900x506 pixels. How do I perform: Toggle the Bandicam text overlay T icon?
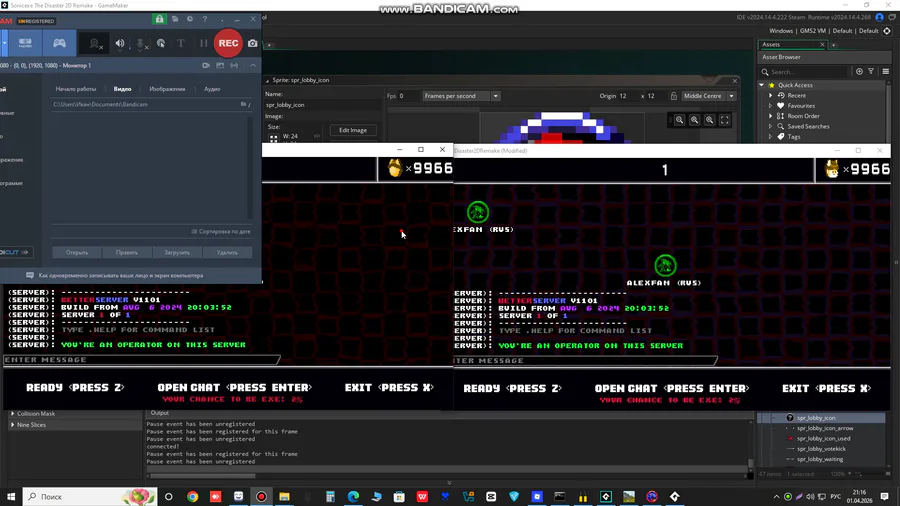[x=181, y=44]
